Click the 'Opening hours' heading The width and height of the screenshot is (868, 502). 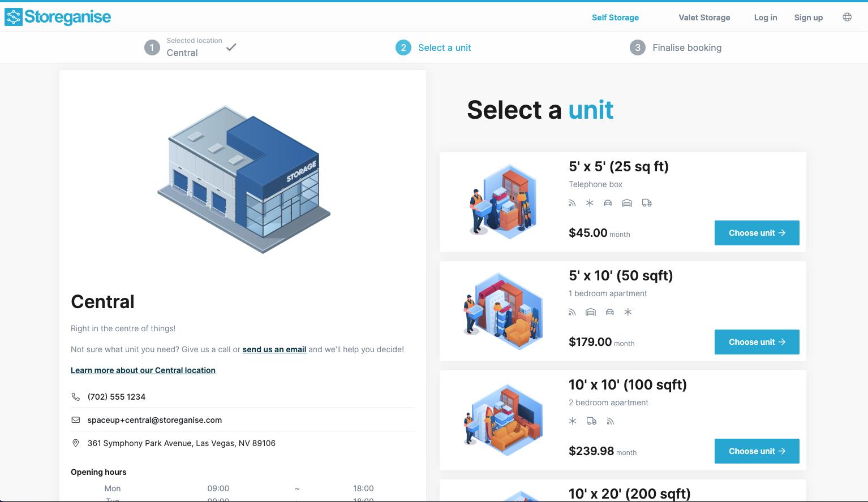98,472
